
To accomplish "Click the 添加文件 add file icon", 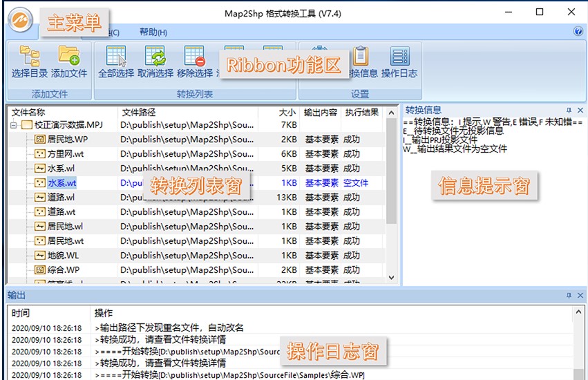I will (x=69, y=57).
